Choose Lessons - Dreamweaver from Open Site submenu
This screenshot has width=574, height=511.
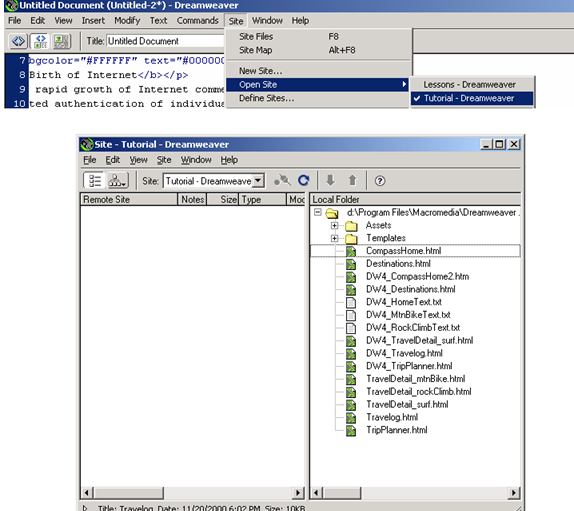coord(472,85)
